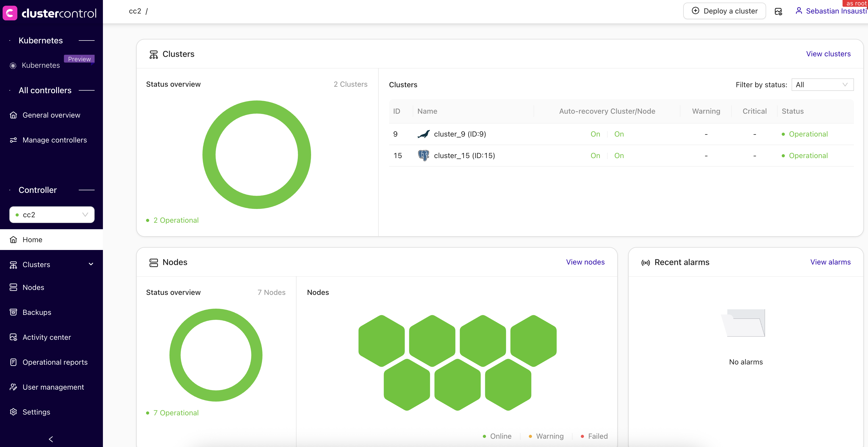The width and height of the screenshot is (868, 447).
Task: Click the Kubernetes wheel icon in sidebar
Action: (x=13, y=66)
